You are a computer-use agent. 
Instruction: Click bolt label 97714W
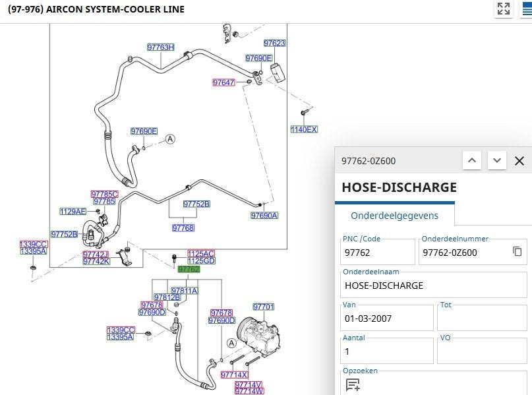click(249, 391)
